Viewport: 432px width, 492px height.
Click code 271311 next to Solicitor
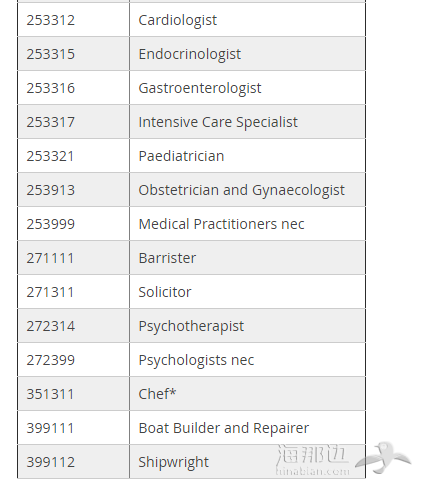50,292
